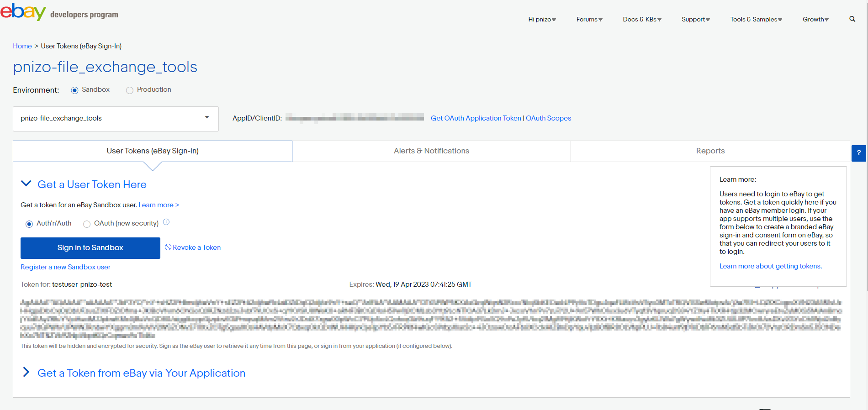Click the info icon beside OAuth option
The width and height of the screenshot is (868, 410).
[166, 222]
